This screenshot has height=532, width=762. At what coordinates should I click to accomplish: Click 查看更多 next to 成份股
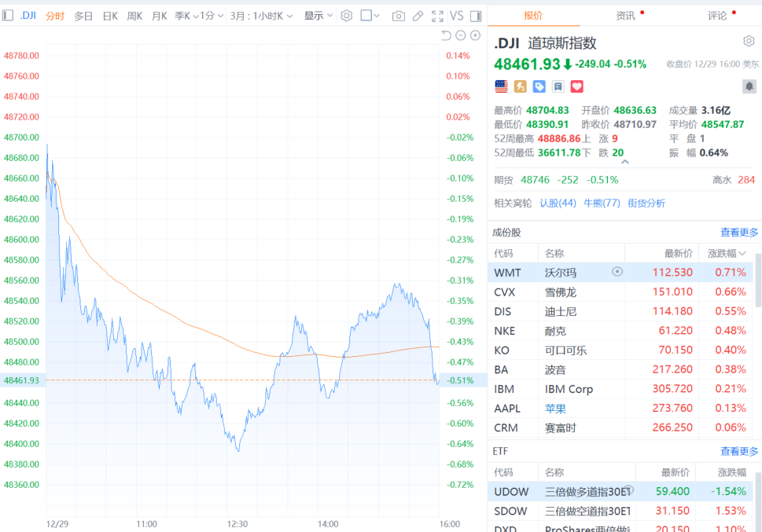[x=739, y=233]
